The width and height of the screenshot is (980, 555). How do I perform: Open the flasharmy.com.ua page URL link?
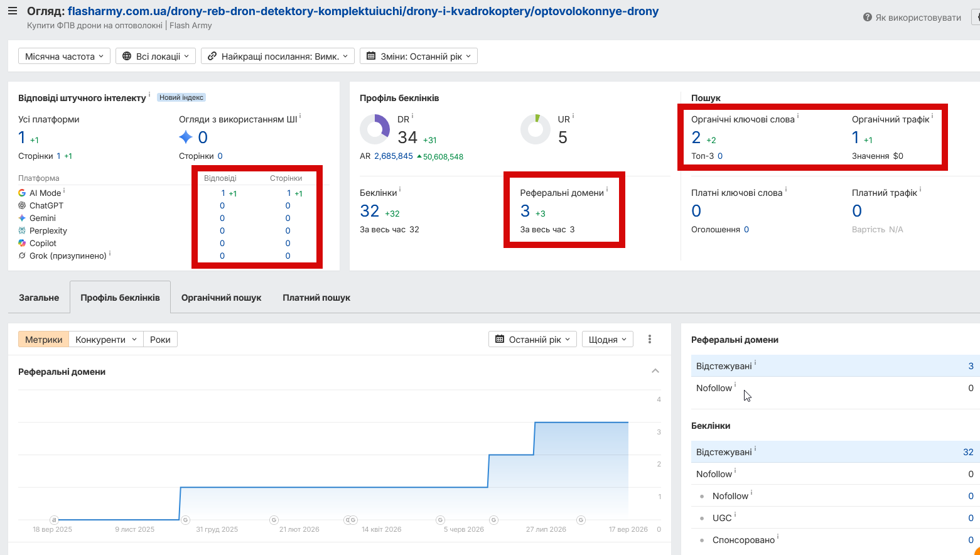pyautogui.click(x=363, y=11)
